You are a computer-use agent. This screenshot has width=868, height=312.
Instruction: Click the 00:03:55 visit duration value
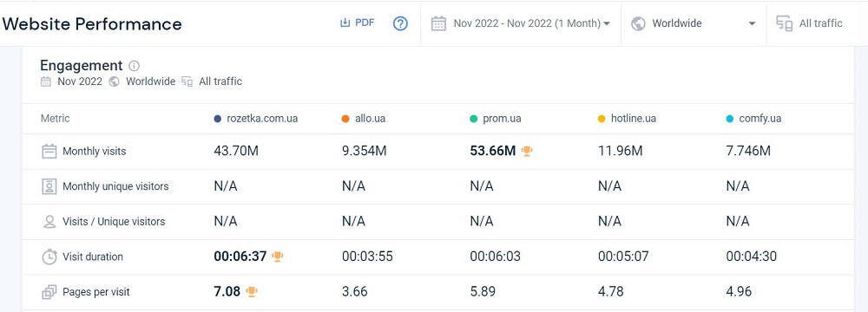367,257
